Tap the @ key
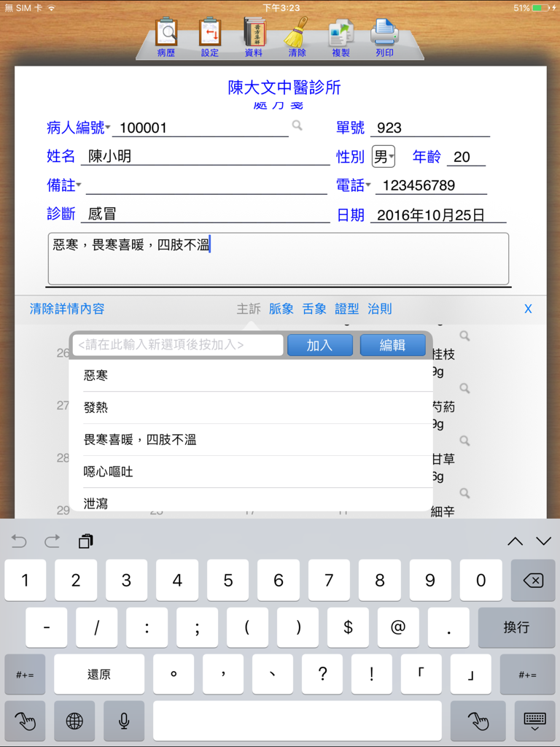This screenshot has width=560, height=747. click(x=398, y=627)
